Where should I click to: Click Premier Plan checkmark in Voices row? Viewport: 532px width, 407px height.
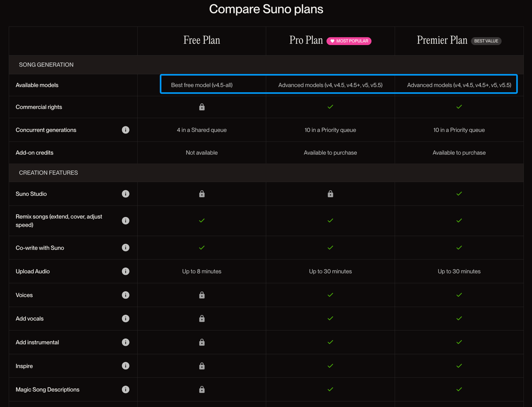click(x=459, y=295)
